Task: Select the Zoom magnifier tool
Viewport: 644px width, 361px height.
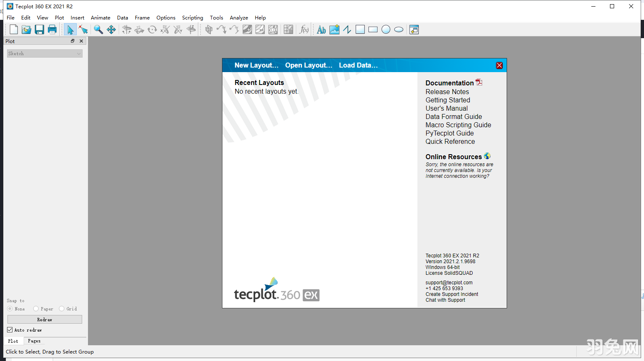Action: pos(98,29)
